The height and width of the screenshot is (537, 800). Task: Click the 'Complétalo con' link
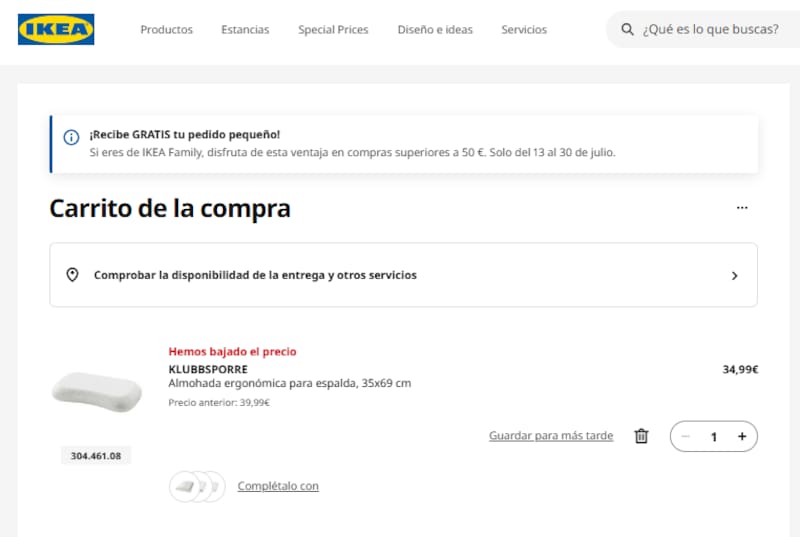[x=278, y=486]
